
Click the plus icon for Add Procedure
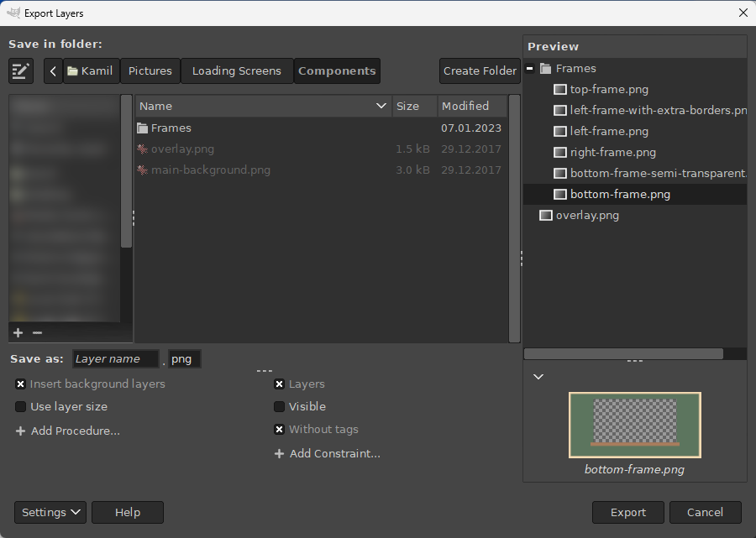click(x=20, y=431)
